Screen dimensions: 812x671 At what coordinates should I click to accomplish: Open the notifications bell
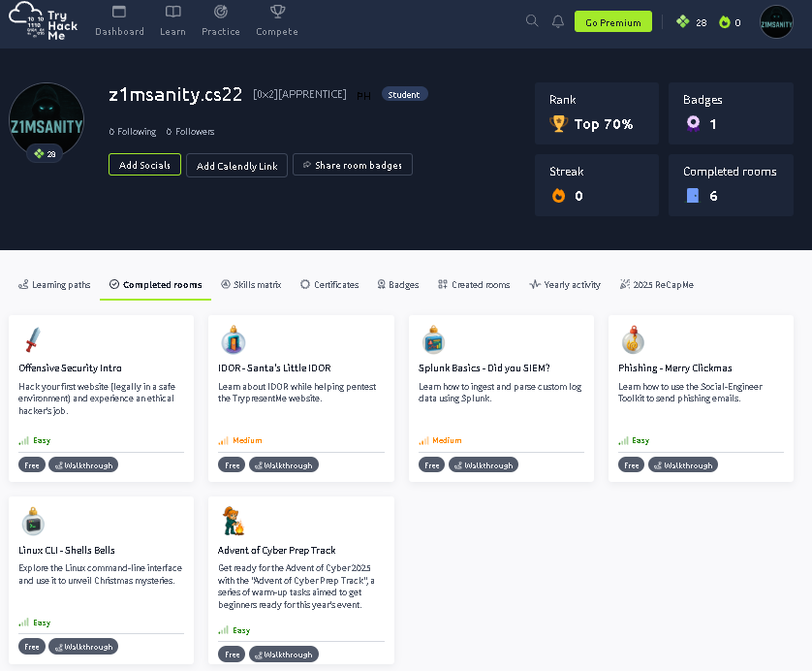point(558,21)
